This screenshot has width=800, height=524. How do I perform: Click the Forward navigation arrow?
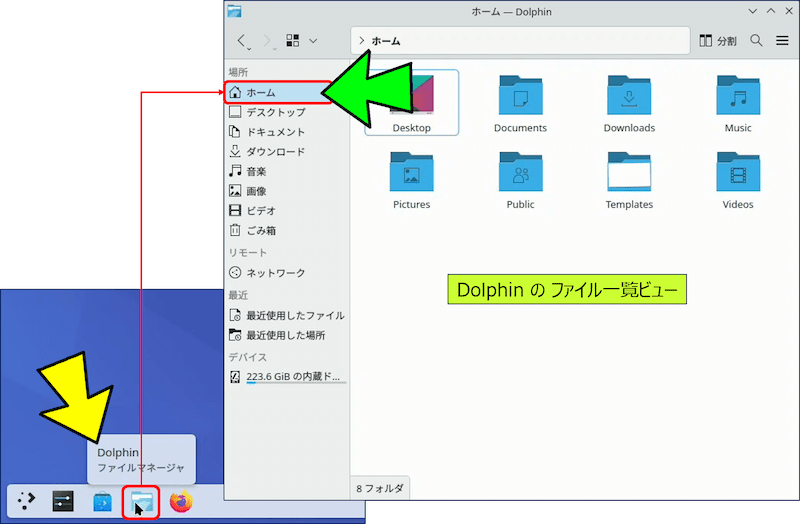click(268, 41)
